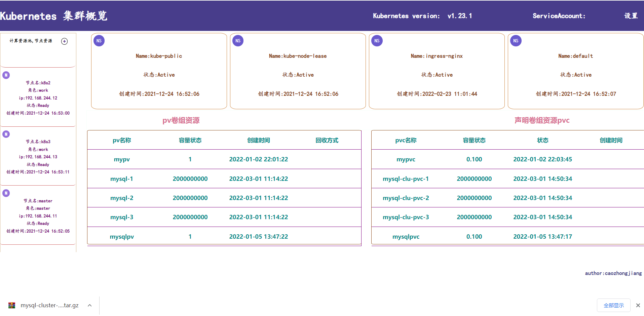Click mypvc capacity value 0.100
Image resolution: width=644 pixels, height=316 pixels.
[474, 159]
